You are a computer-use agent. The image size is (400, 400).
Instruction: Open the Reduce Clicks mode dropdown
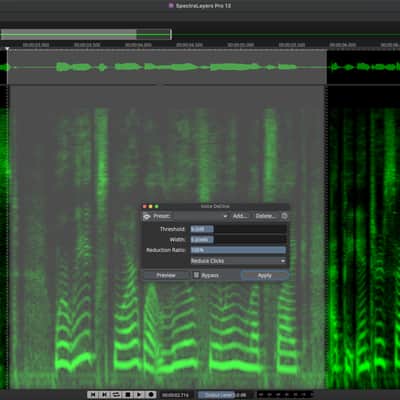[238, 261]
